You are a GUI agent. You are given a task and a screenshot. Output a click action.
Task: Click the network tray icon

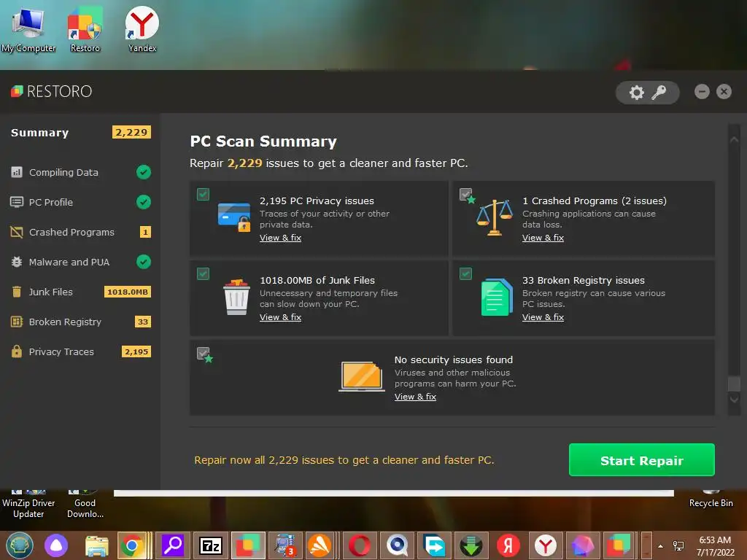(x=678, y=545)
